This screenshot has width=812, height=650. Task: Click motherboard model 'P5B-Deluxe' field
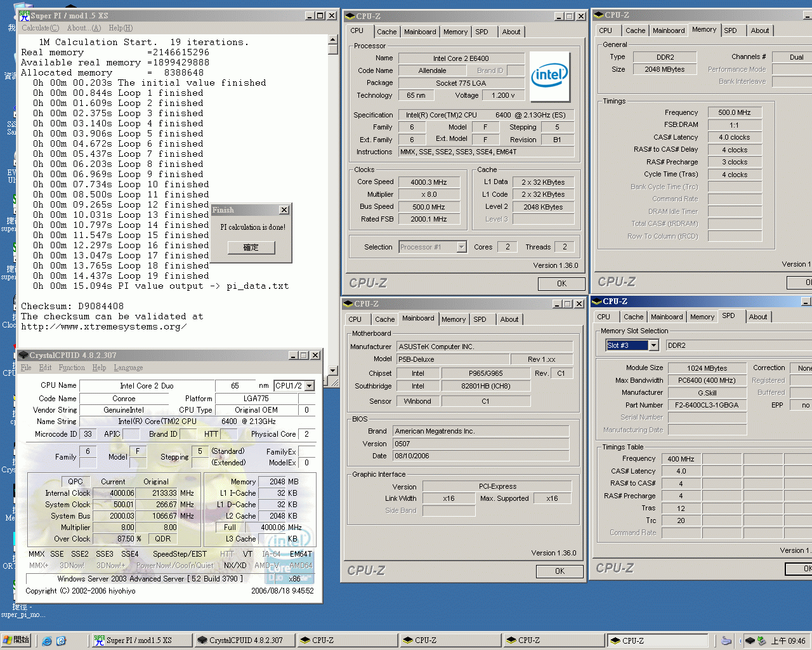[452, 359]
